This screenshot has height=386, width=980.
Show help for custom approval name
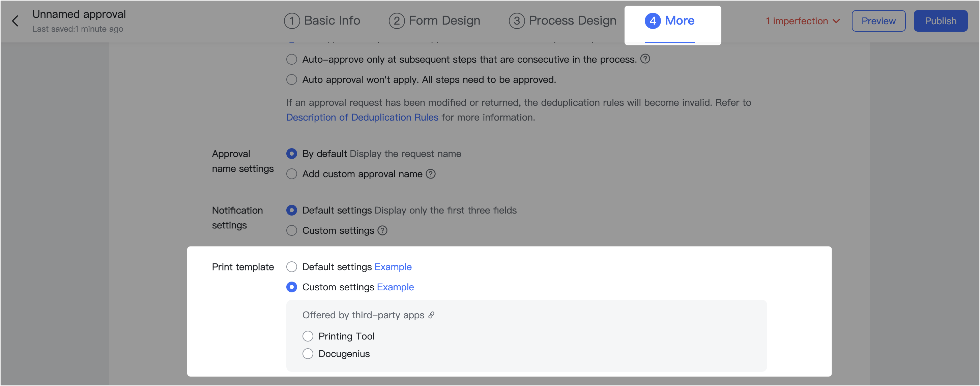click(x=430, y=174)
